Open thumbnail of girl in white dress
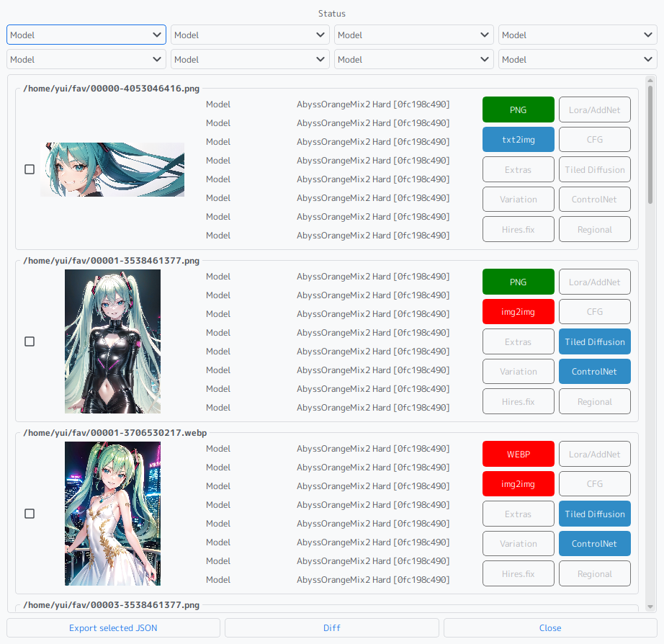Viewport: 664px width, 644px height. [x=112, y=514]
